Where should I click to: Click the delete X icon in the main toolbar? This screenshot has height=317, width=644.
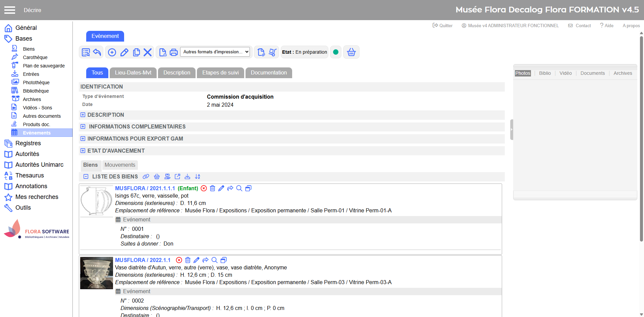pos(148,52)
